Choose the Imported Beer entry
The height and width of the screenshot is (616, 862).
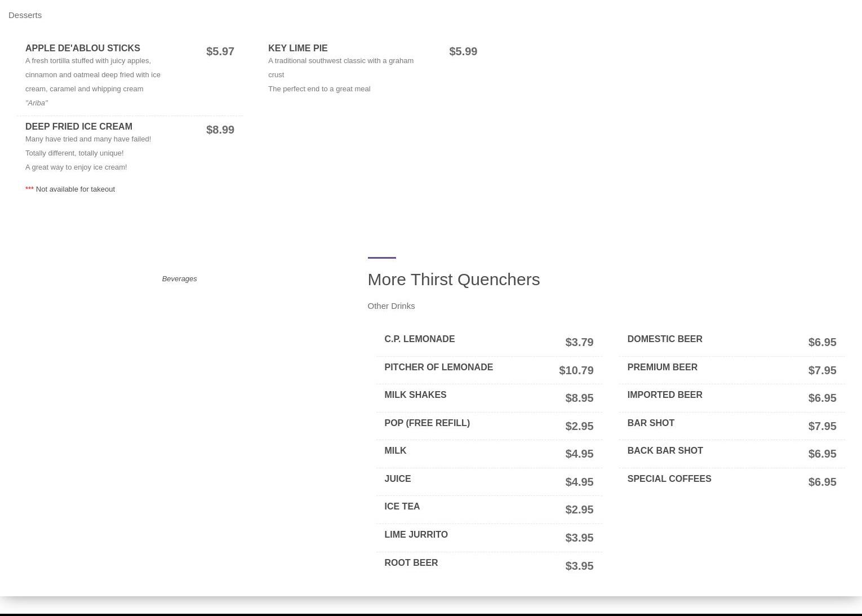point(664,395)
